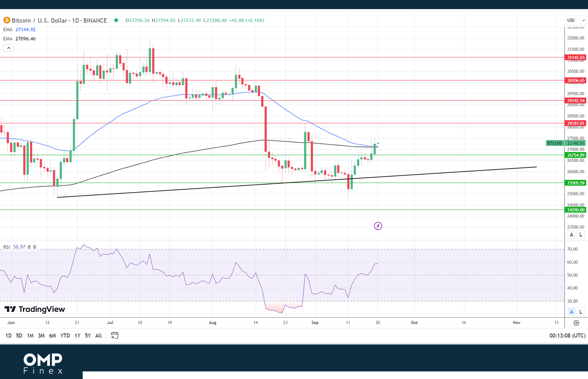Image resolution: width=588 pixels, height=379 pixels.
Task: Click the Nov date label on time axis
Action: click(x=517, y=323)
